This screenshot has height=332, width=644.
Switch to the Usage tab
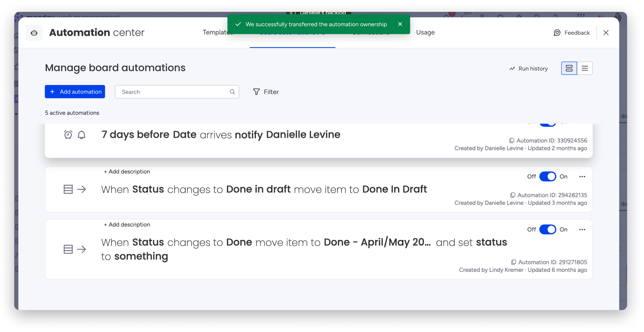pos(425,32)
